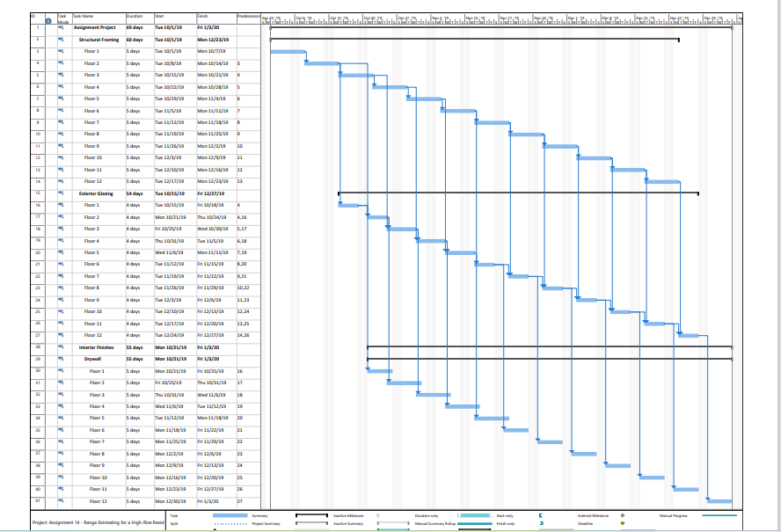Click the Finish-only bracket symbol in the legend
781x532 pixels.
coord(542,523)
